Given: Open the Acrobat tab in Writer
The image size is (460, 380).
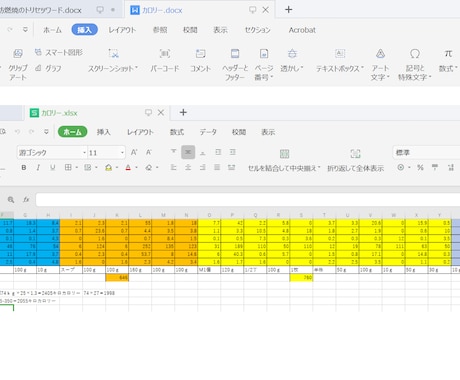Looking at the screenshot, I should 302,30.
